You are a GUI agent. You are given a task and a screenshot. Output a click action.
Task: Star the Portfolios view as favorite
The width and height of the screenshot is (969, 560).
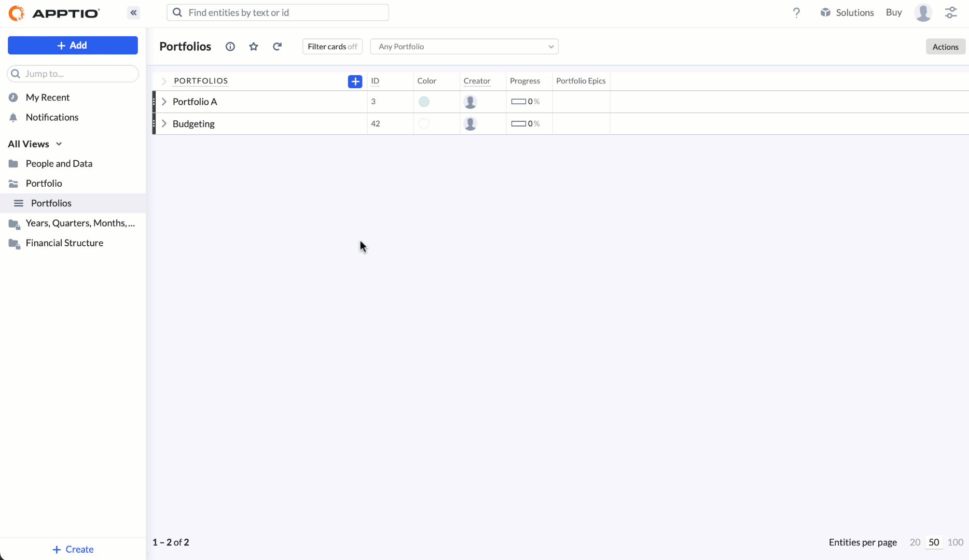pos(254,47)
